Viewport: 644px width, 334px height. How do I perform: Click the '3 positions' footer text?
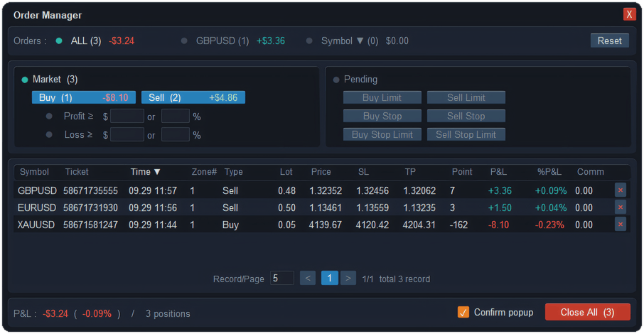point(168,314)
